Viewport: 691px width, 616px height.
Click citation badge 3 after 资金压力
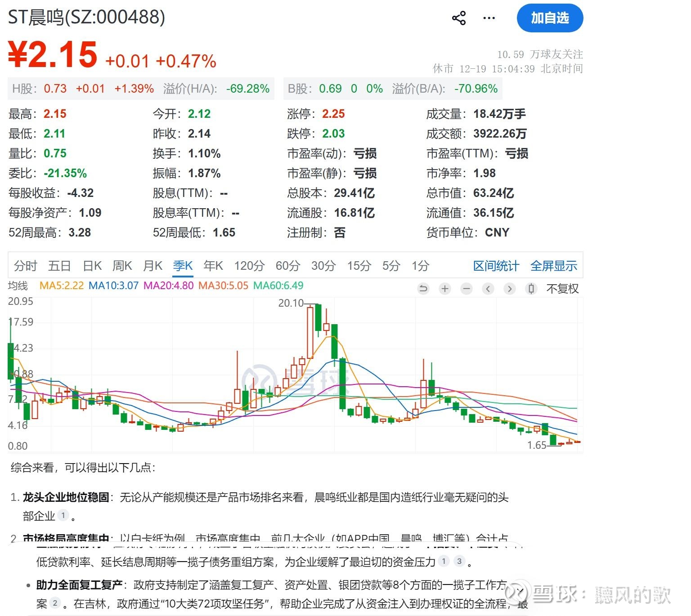459,561
